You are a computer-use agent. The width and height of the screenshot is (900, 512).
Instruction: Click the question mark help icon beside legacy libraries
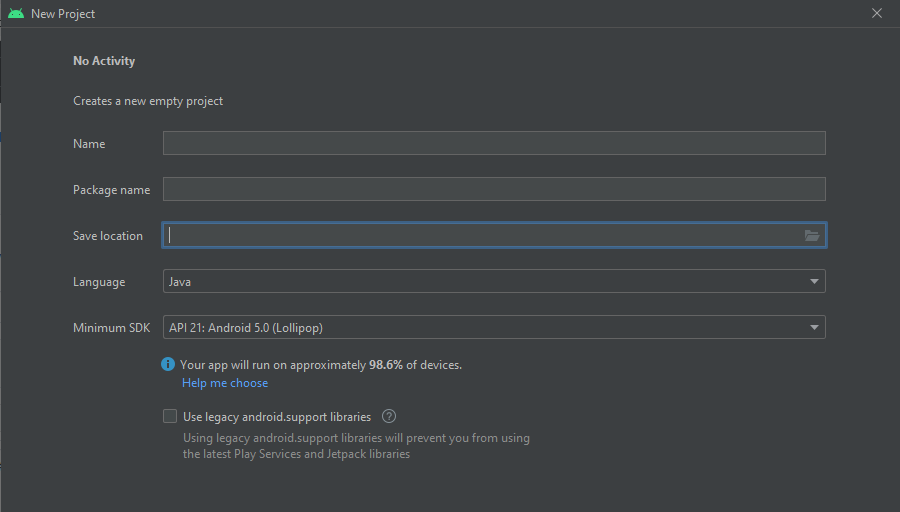[x=389, y=416]
